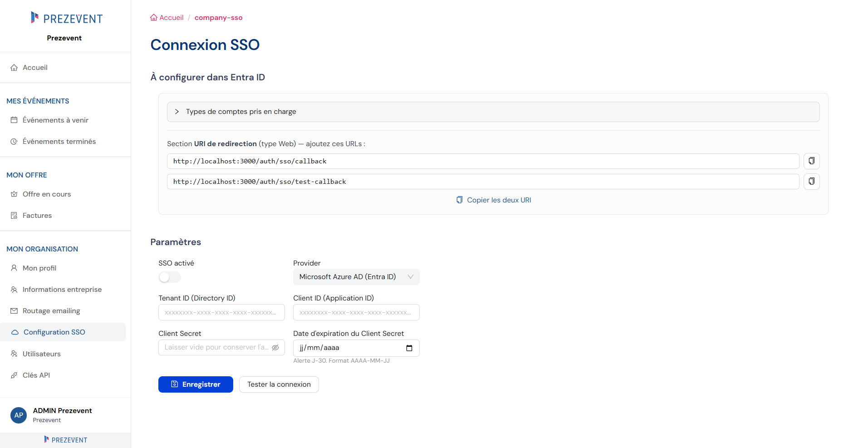Click the invoice icon next to Factures

(x=14, y=216)
